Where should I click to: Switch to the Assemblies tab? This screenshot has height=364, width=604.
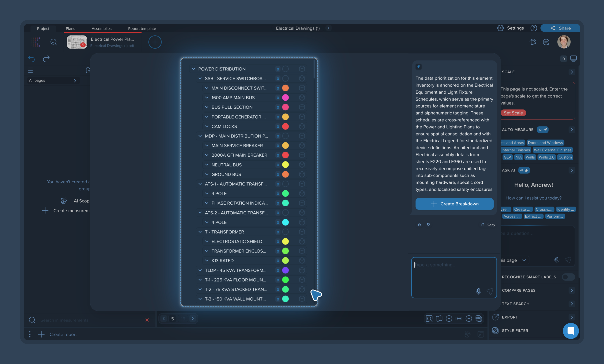tap(101, 29)
